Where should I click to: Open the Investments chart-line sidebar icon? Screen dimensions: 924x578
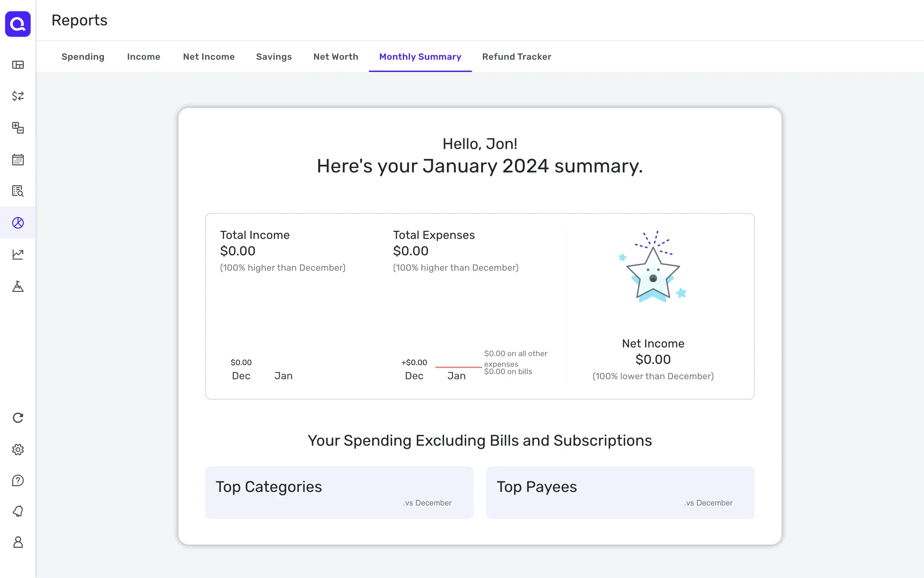point(18,254)
